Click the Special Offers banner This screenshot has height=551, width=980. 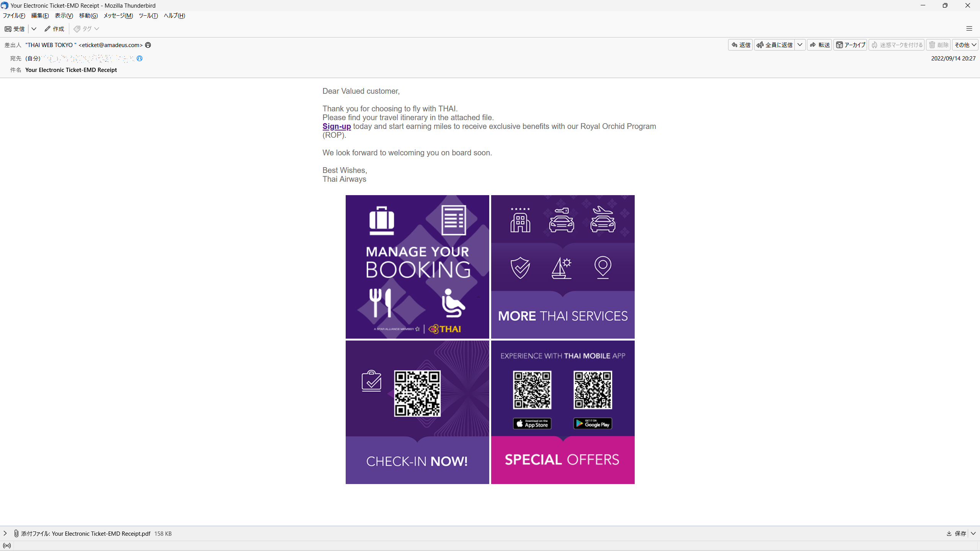563,460
